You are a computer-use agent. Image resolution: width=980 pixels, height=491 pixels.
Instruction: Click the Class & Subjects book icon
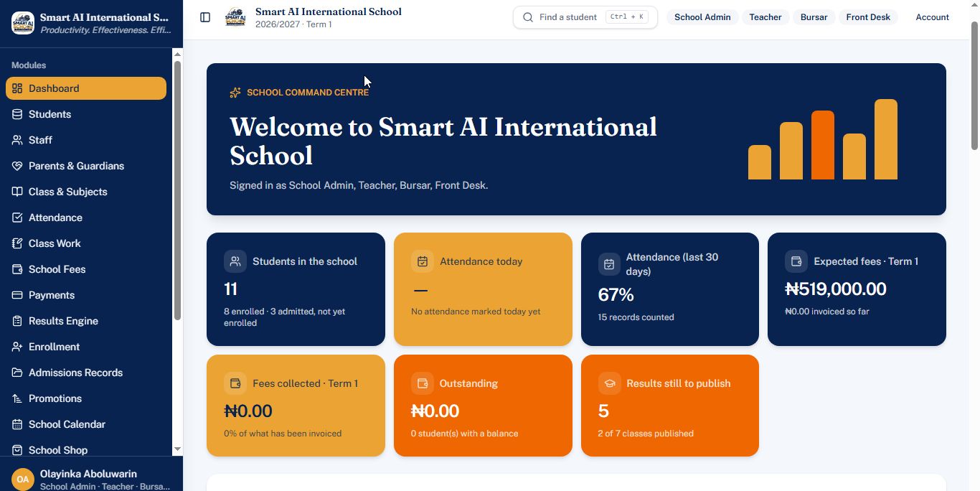click(x=17, y=192)
